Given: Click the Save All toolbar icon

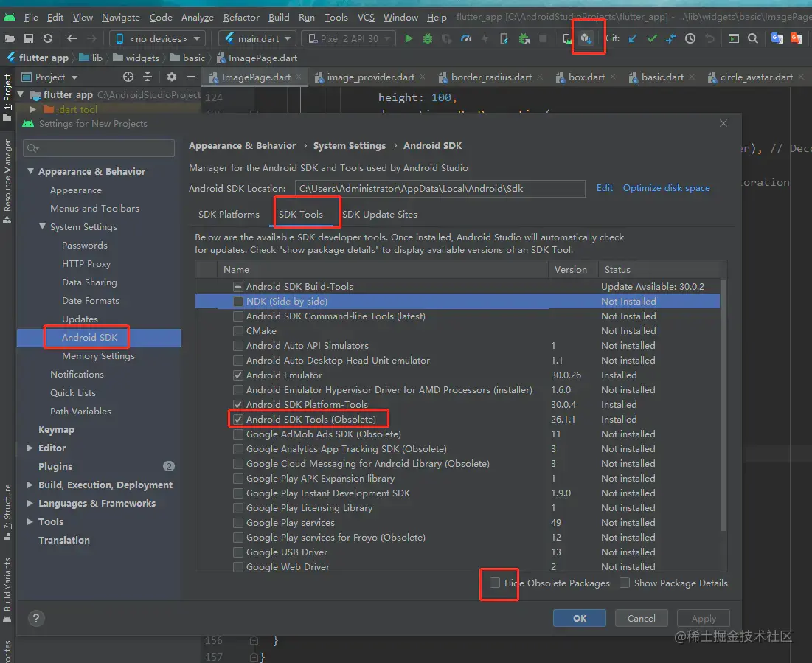Looking at the screenshot, I should [x=29, y=38].
